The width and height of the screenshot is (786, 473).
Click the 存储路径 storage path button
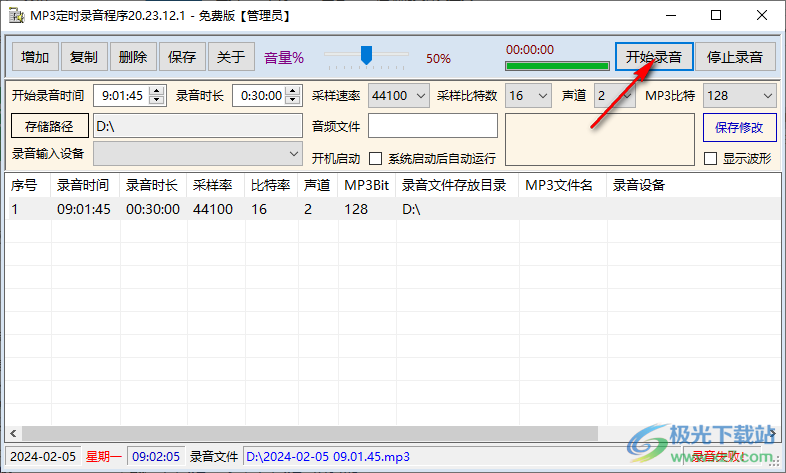[50, 126]
